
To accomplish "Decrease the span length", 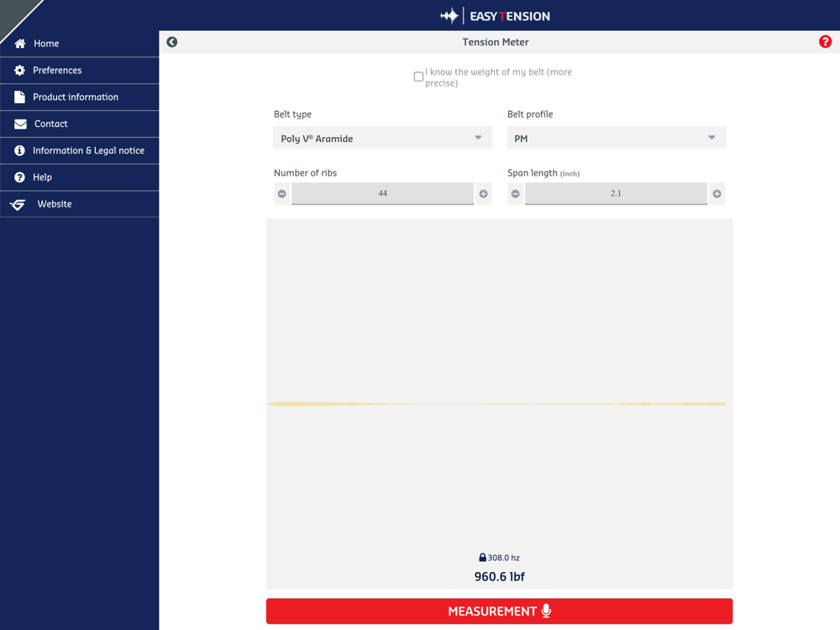I will [x=516, y=194].
